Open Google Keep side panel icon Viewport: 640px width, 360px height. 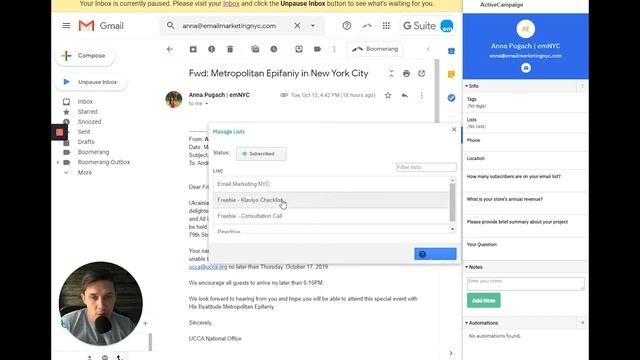click(x=451, y=74)
